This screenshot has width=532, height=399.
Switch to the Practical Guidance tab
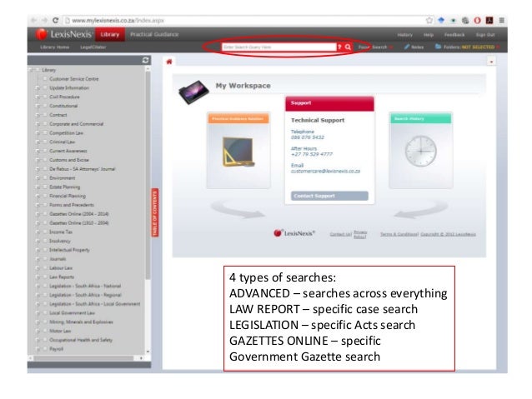point(154,34)
